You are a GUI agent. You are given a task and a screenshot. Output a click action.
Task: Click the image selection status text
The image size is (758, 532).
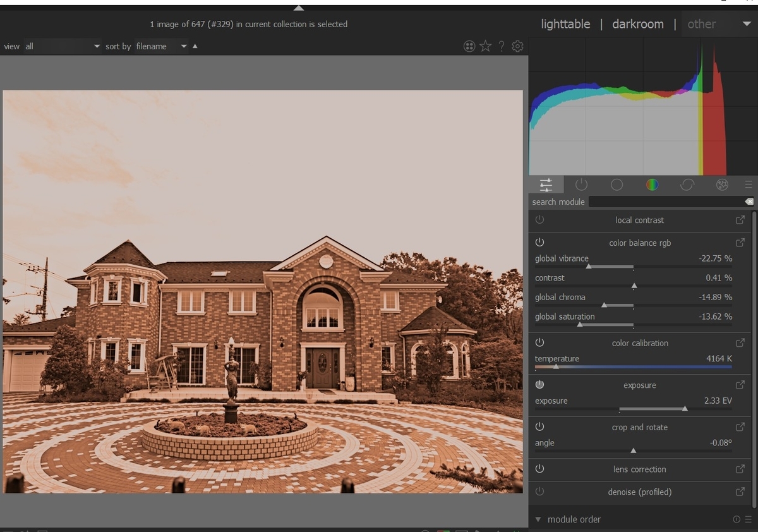tap(248, 24)
